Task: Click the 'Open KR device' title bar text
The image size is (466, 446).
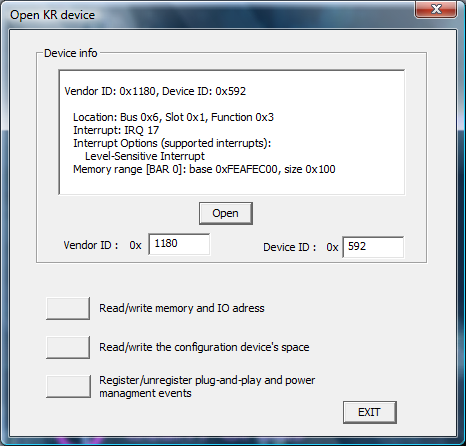Action: point(52,15)
